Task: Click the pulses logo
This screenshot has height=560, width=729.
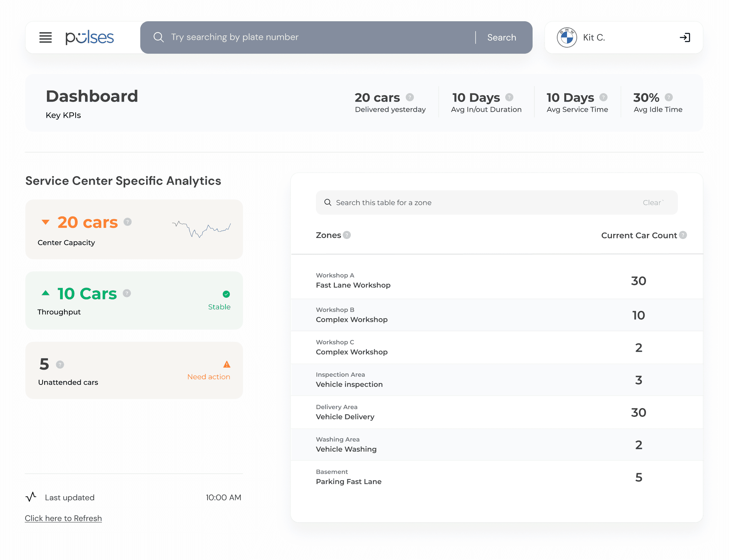Action: click(89, 37)
